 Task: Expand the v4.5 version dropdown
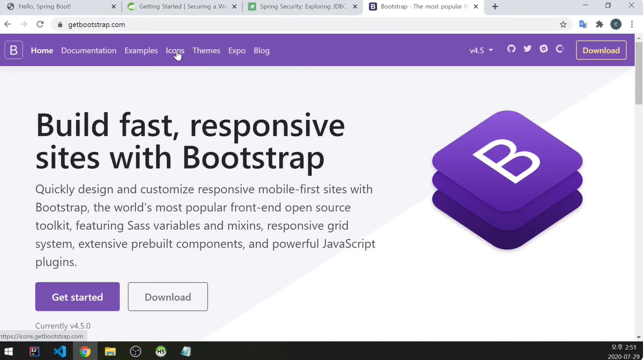[481, 50]
